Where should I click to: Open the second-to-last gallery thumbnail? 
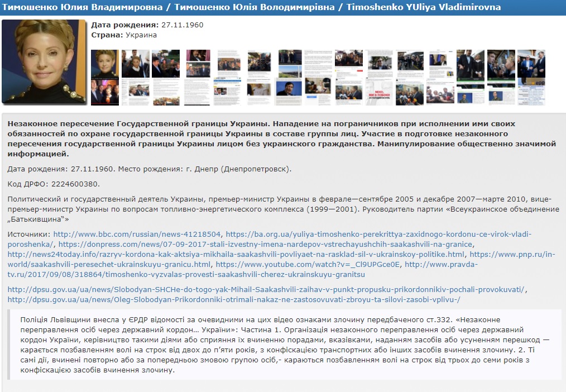501,77
